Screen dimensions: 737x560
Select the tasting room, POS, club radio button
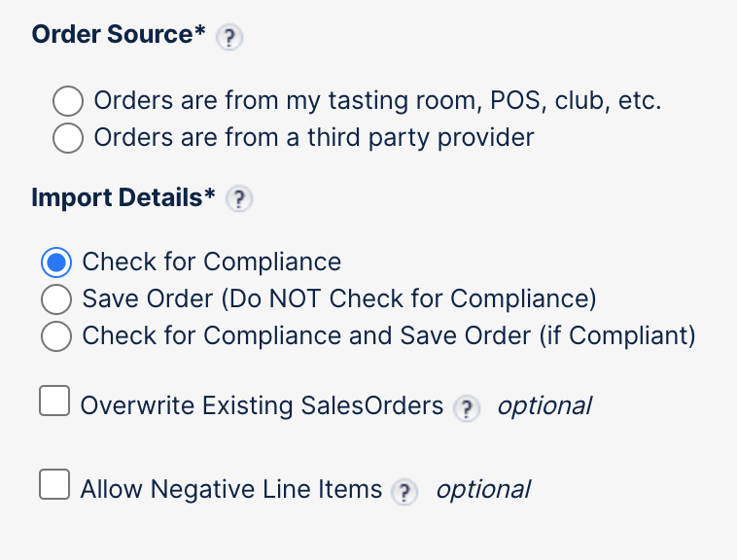click(x=68, y=101)
